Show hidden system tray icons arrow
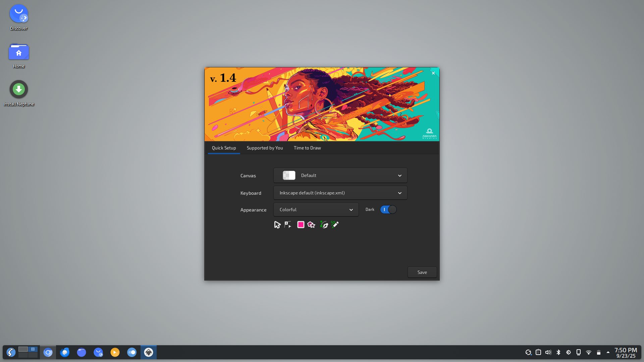 [608, 352]
